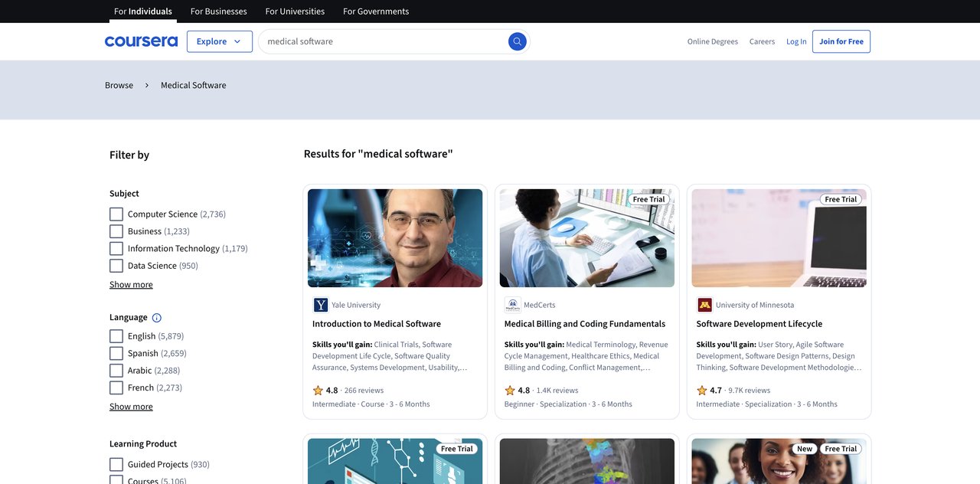
Task: Click the 1.4K reviews text
Action: (557, 391)
